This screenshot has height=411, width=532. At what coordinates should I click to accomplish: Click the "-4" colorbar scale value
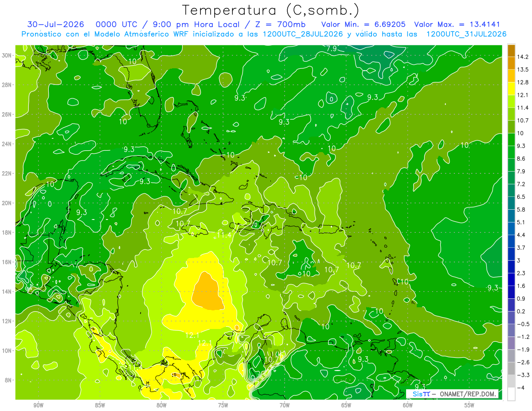click(521, 388)
